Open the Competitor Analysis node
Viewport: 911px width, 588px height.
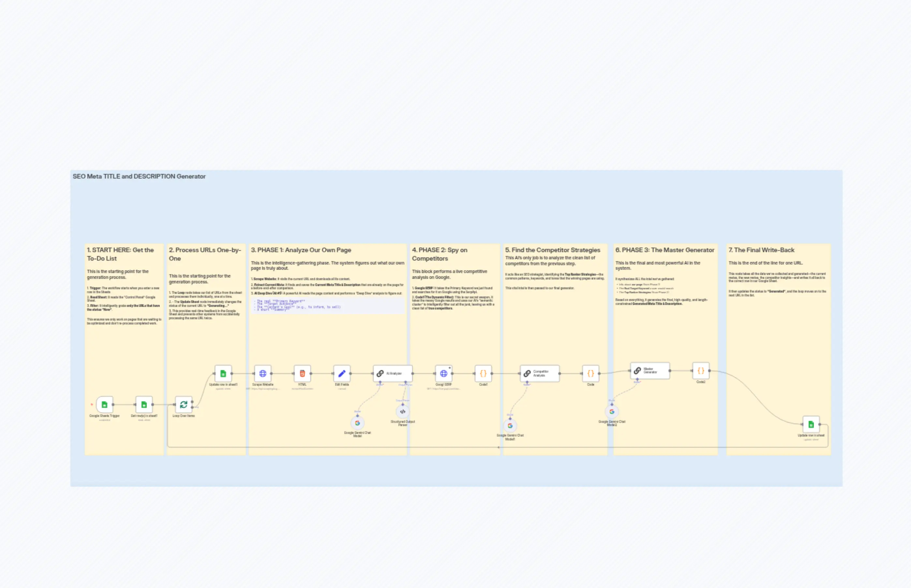(540, 373)
